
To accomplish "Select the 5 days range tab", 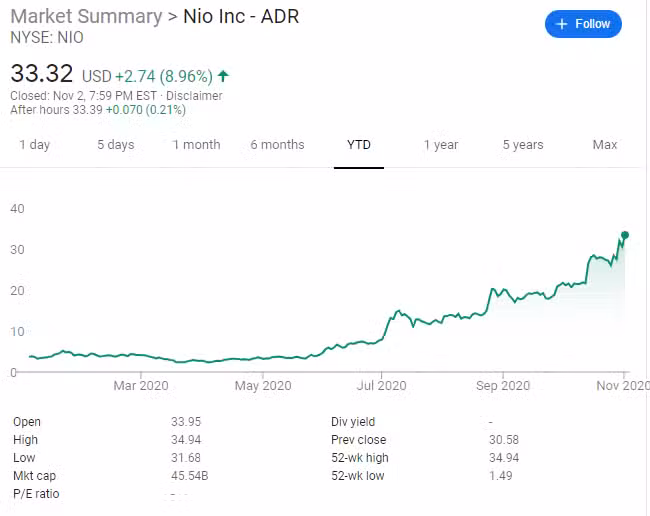I will (x=115, y=145).
